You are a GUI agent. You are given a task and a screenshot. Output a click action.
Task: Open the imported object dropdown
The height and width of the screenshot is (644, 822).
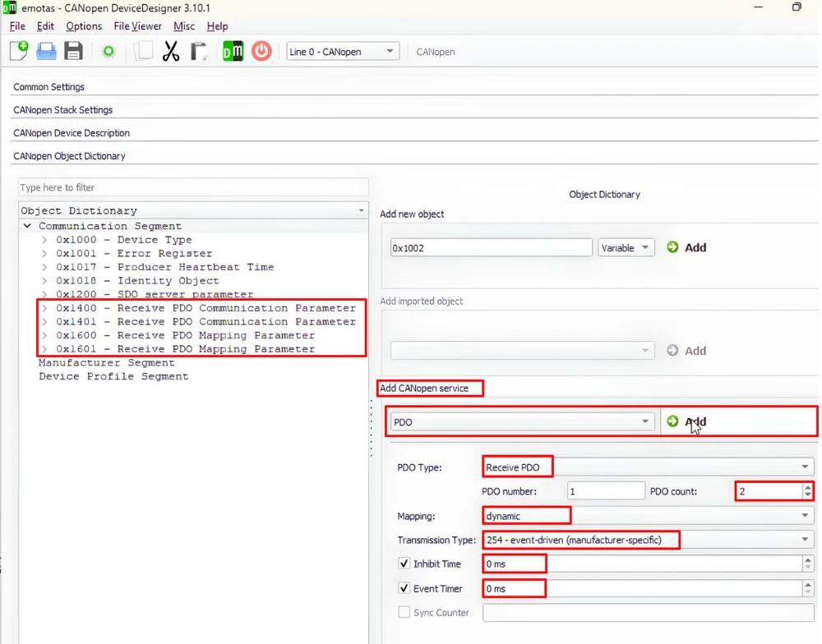click(x=522, y=351)
